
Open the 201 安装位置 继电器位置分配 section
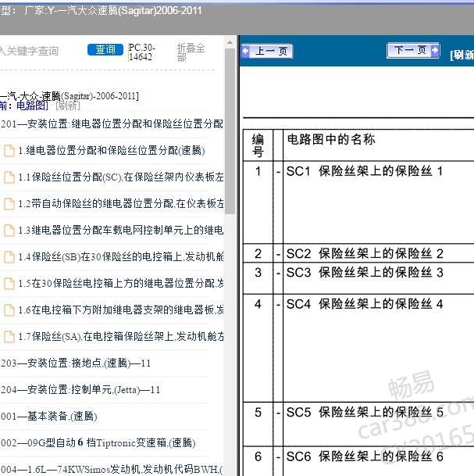click(112, 123)
